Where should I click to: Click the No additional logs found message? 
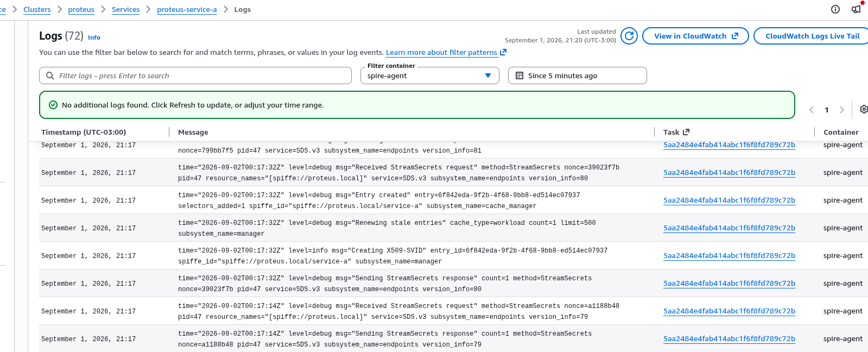click(x=193, y=105)
